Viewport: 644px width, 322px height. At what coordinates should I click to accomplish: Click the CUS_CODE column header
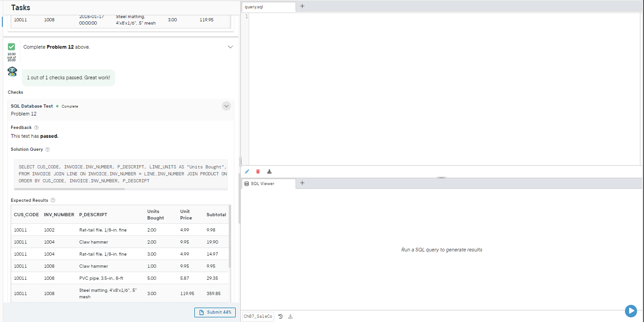[x=26, y=215]
